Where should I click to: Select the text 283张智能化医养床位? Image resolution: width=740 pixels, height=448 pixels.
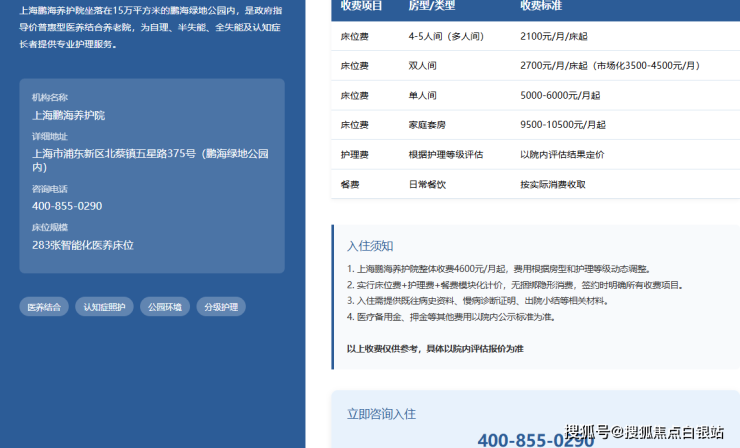(83, 245)
